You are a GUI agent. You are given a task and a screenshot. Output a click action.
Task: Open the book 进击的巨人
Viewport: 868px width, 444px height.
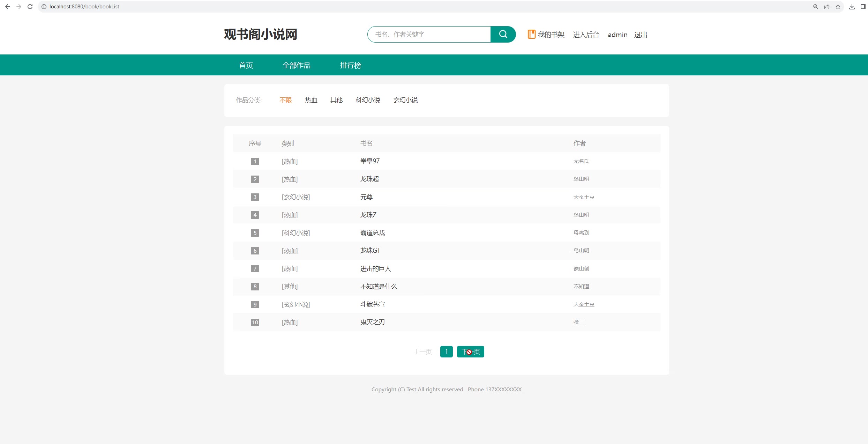375,269
